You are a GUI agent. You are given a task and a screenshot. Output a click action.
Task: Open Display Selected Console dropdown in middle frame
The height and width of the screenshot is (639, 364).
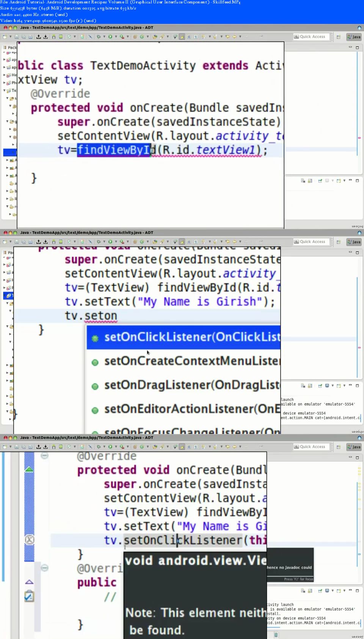click(x=333, y=385)
